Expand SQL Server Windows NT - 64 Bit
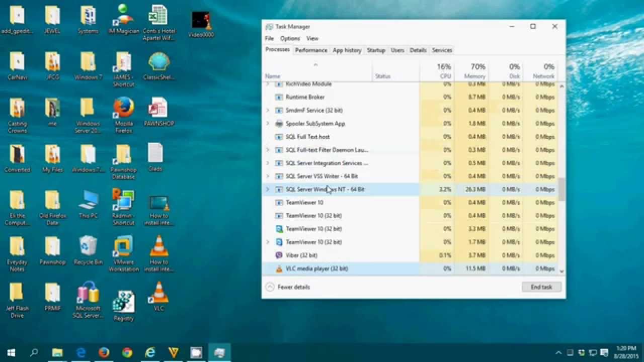Image resolution: width=644 pixels, height=362 pixels. (x=267, y=190)
